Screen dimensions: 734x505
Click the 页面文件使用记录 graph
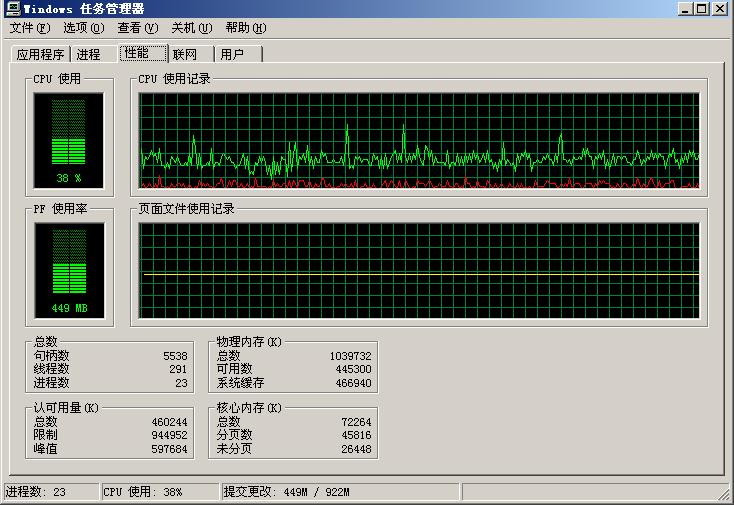click(419, 271)
